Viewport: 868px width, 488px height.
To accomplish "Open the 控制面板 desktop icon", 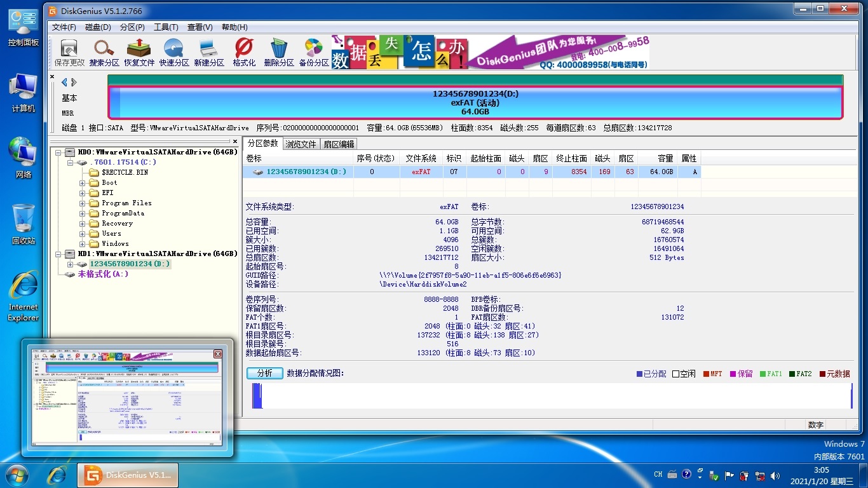I will coord(24,29).
